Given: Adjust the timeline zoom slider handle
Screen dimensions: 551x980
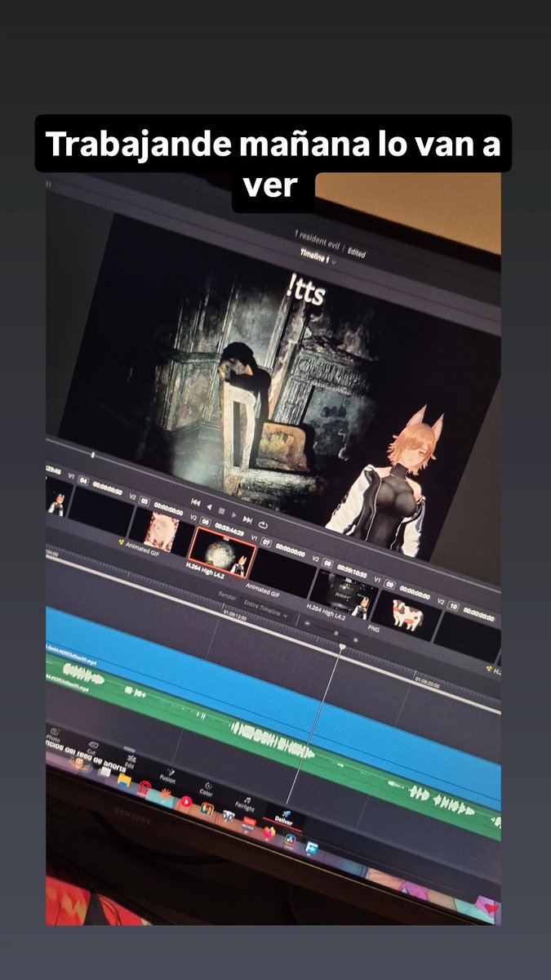Looking at the screenshot, I should [x=335, y=633].
